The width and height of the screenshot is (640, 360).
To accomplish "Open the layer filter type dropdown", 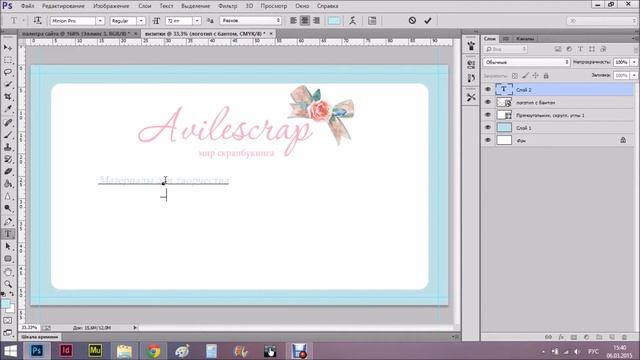I will pyautogui.click(x=505, y=49).
